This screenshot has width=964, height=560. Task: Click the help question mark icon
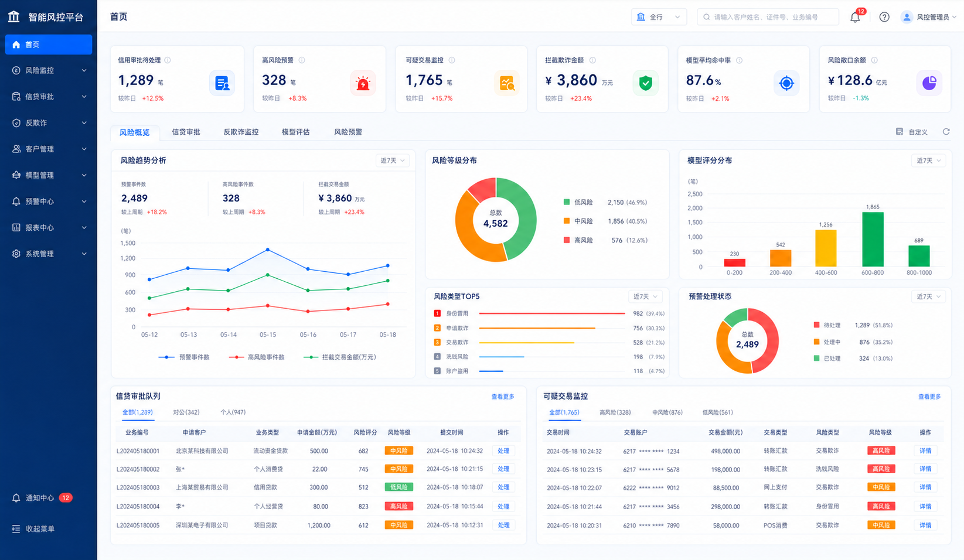[x=884, y=17]
